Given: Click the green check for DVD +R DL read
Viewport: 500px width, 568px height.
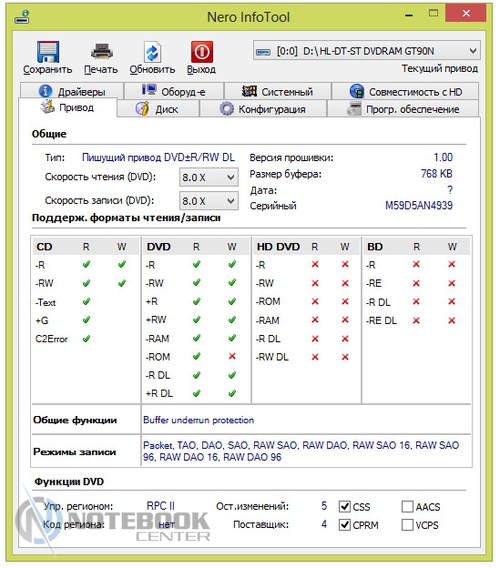Looking at the screenshot, I should (196, 393).
